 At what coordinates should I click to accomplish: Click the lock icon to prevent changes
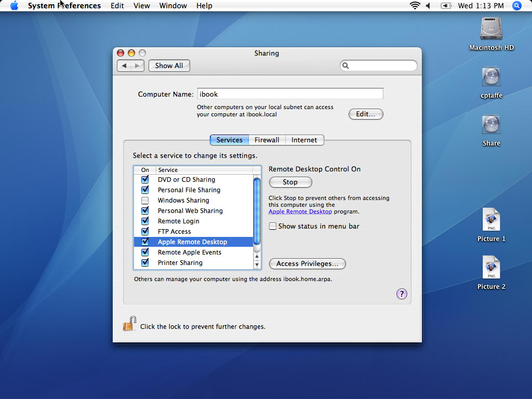click(x=129, y=323)
